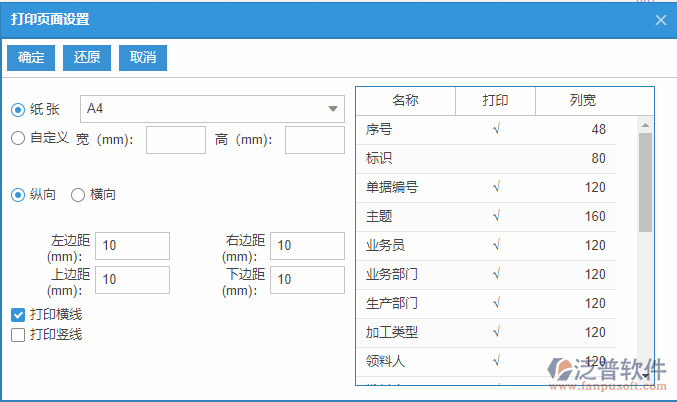The width and height of the screenshot is (677, 402).
Task: Select the 自定义 custom size radio option
Action: click(x=18, y=138)
